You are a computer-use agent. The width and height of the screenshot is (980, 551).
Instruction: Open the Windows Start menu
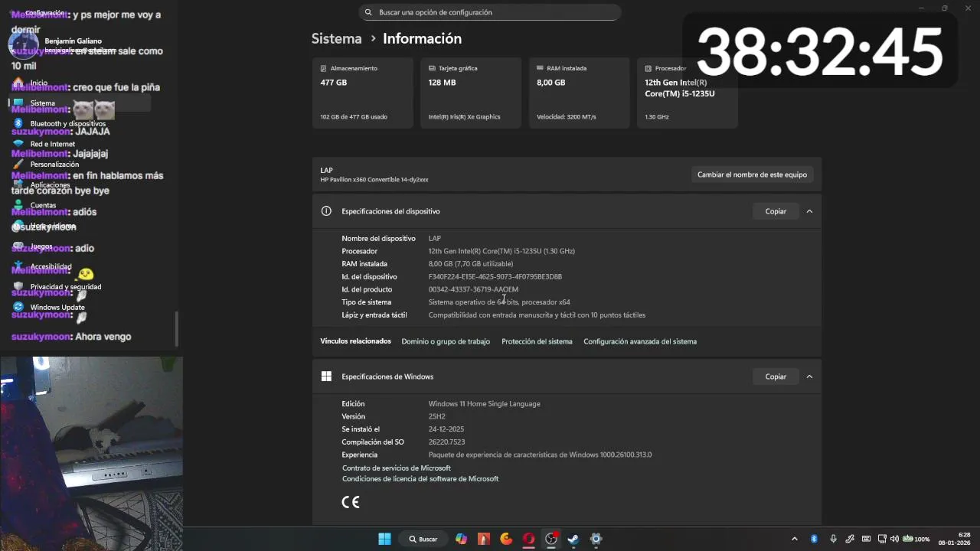(x=384, y=539)
